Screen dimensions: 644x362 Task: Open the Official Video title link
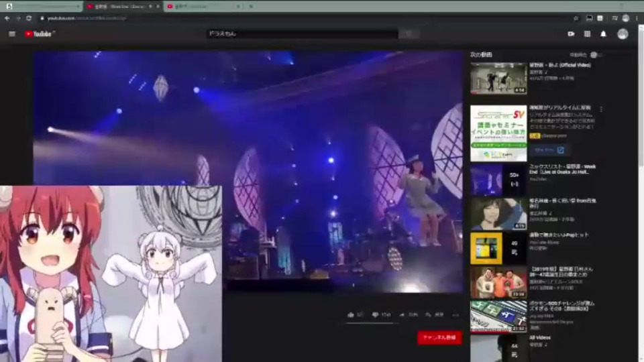click(559, 65)
